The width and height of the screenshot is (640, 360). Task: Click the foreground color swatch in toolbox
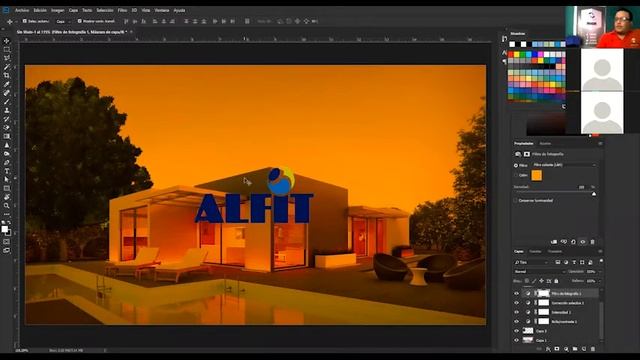tap(5, 229)
